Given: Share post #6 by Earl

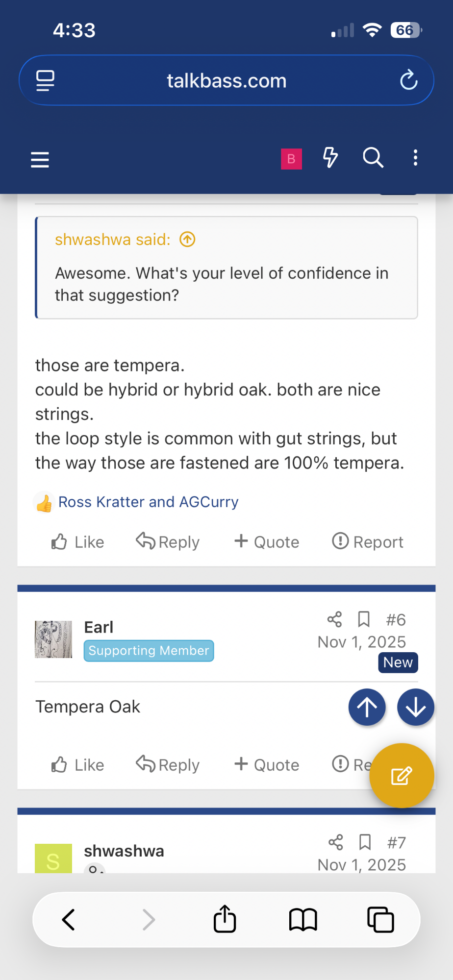Looking at the screenshot, I should click(x=334, y=619).
